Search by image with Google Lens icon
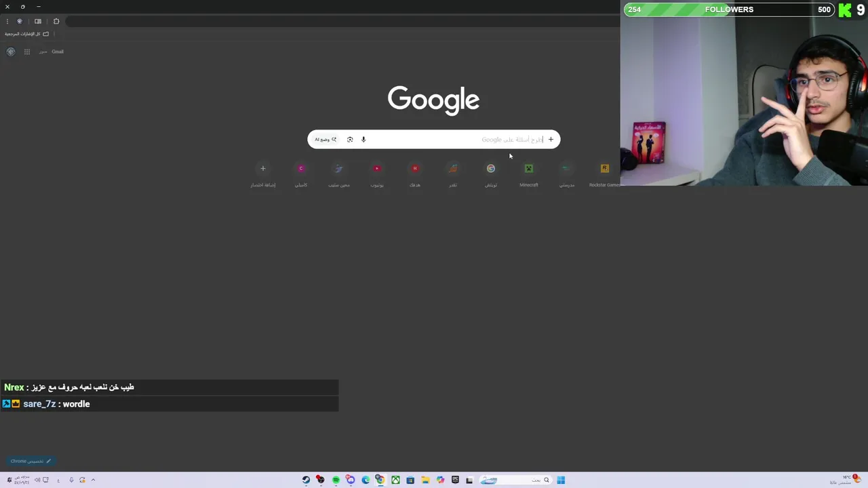The image size is (868, 488). tap(350, 140)
